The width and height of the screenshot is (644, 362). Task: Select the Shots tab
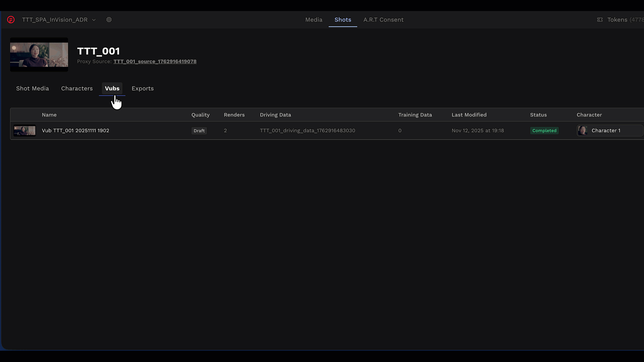click(x=342, y=20)
